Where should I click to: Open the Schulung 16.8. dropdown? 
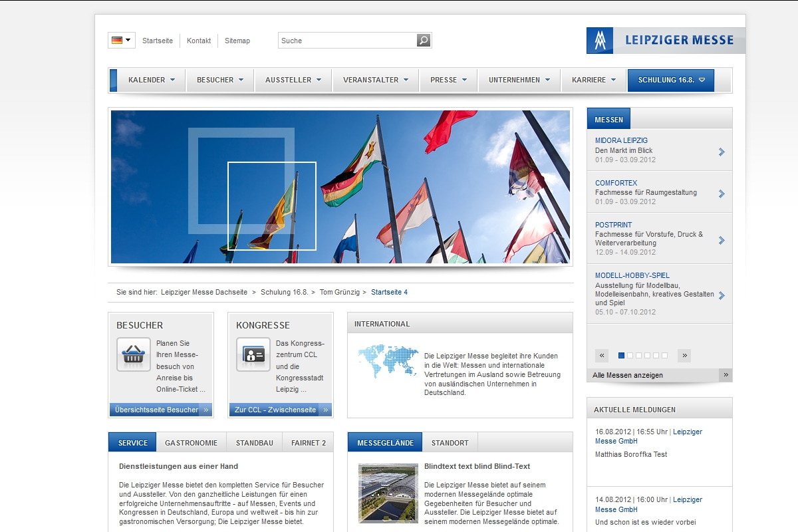(x=671, y=80)
